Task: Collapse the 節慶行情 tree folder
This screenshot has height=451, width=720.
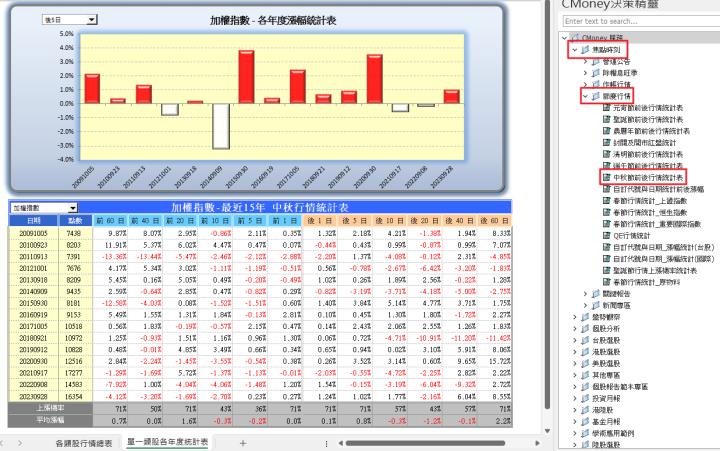Action: click(585, 96)
